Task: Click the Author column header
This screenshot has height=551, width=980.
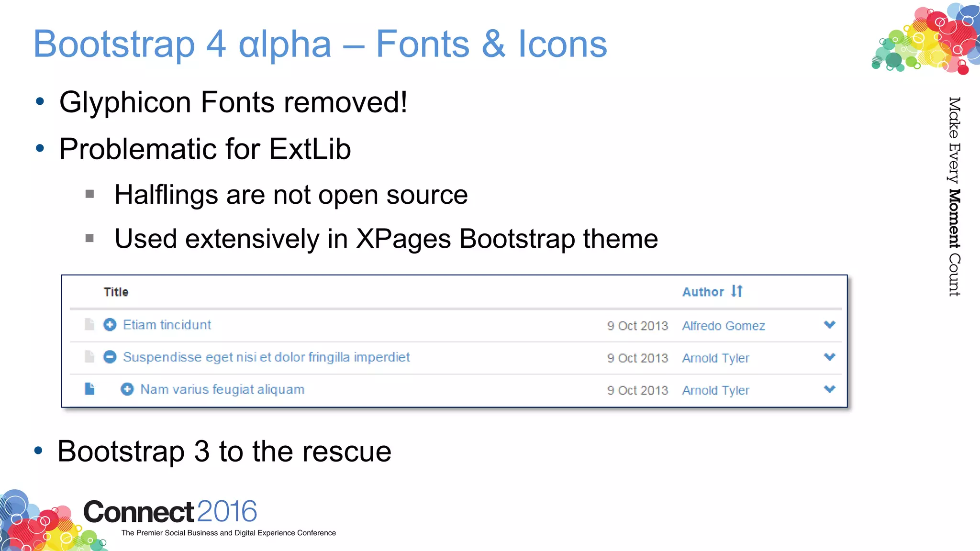Action: 703,292
